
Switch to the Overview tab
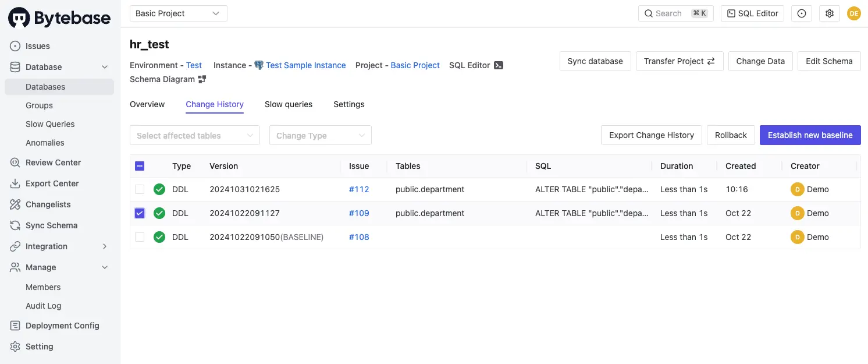pos(147,104)
